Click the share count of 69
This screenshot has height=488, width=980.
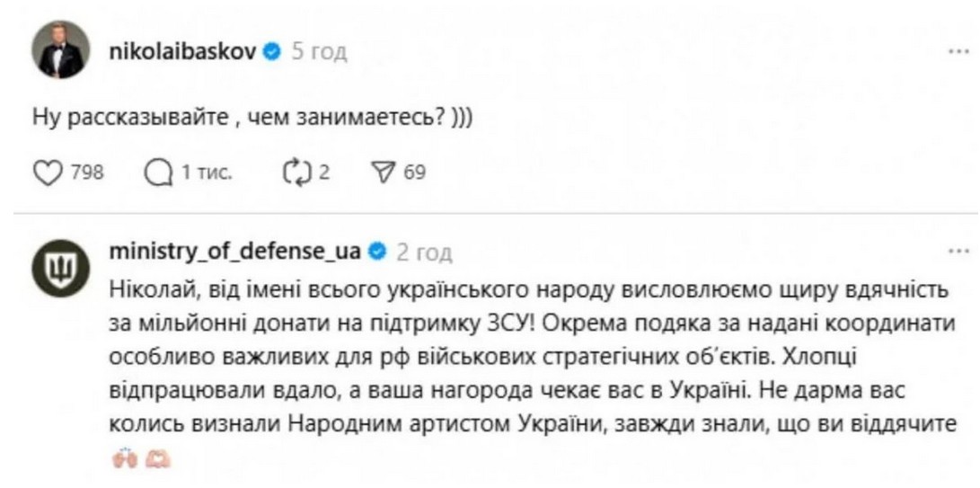pyautogui.click(x=414, y=172)
